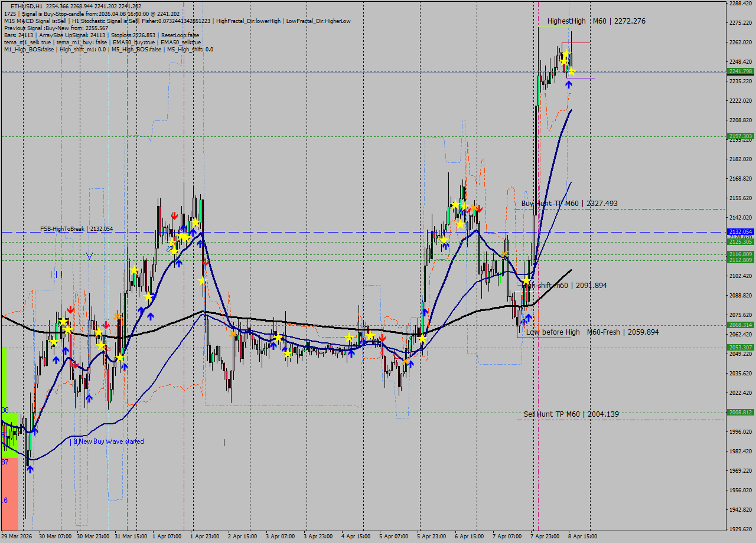Image resolution: width=756 pixels, height=543 pixels.
Task: Select the blue 2132.054 price tag on the axis
Action: [741, 231]
